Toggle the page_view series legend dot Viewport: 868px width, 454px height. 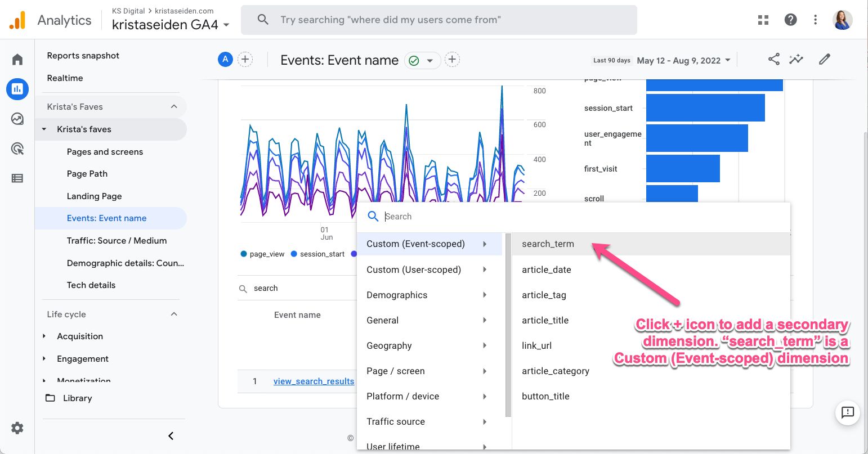244,254
